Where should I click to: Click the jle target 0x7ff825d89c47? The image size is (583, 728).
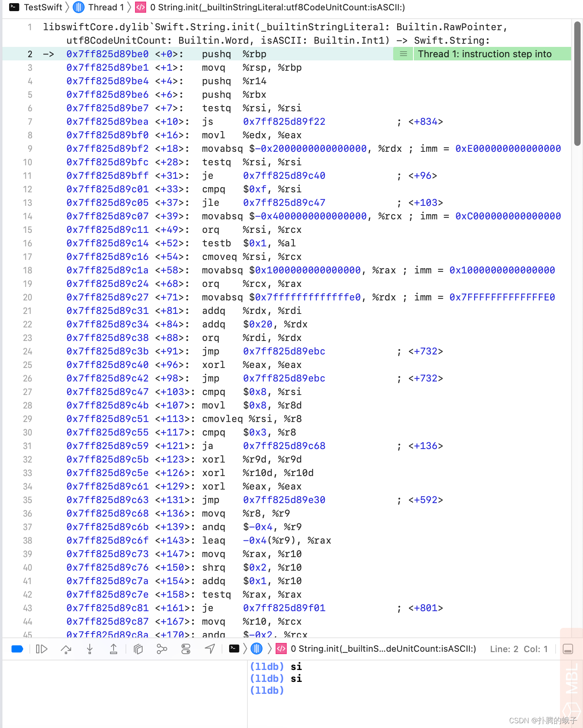(284, 203)
